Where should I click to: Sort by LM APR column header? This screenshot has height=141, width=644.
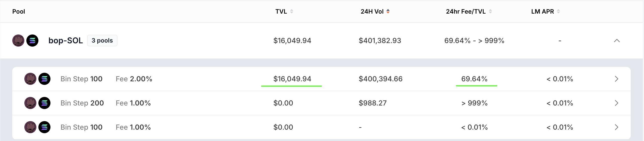[542, 11]
